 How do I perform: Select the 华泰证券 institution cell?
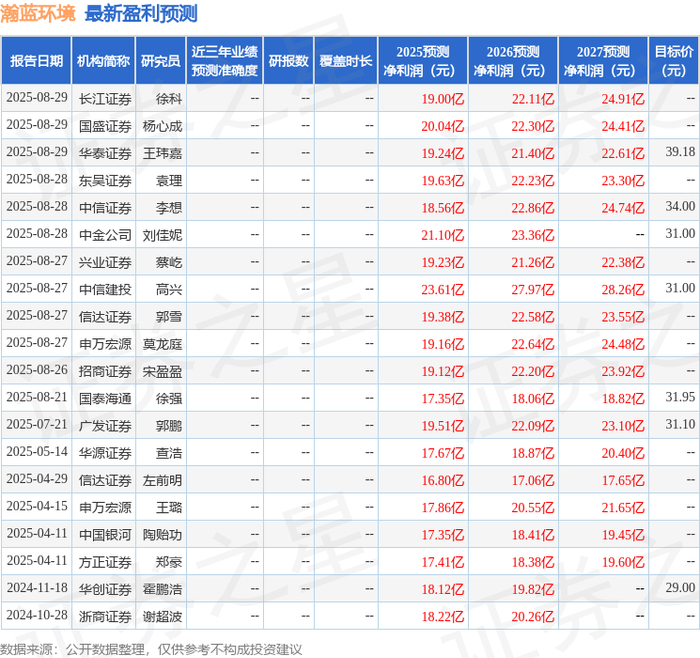105,154
